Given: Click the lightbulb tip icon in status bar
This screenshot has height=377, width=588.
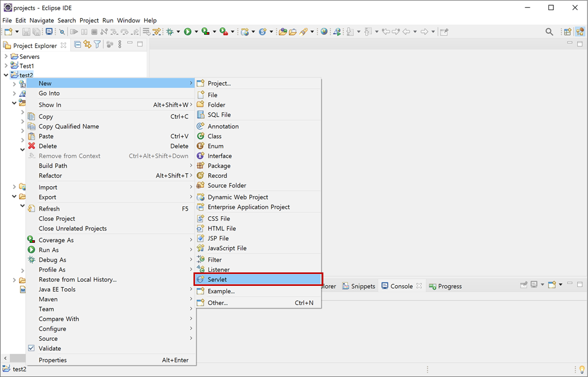Looking at the screenshot, I should coord(582,369).
